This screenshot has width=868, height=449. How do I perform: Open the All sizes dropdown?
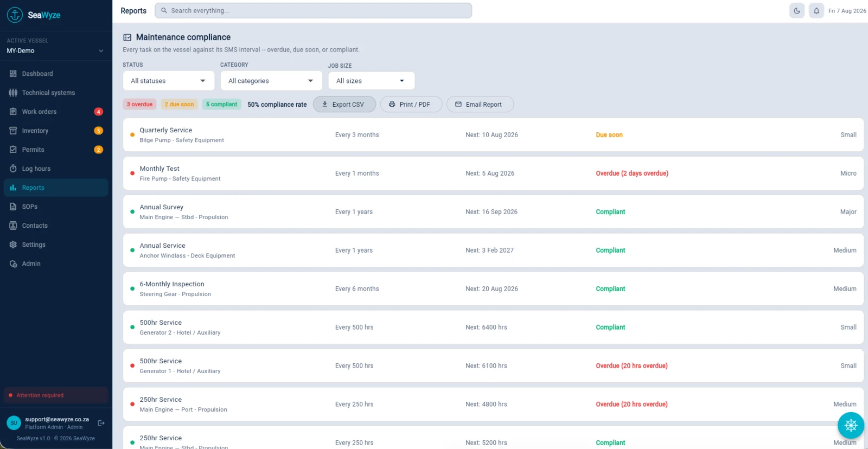[x=372, y=81]
